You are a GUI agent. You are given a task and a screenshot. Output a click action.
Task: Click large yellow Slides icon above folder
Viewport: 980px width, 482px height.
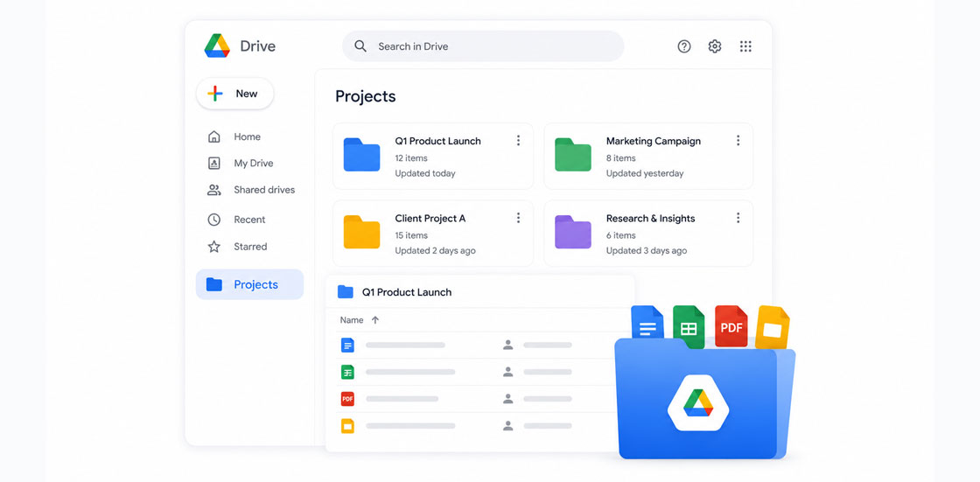773,327
